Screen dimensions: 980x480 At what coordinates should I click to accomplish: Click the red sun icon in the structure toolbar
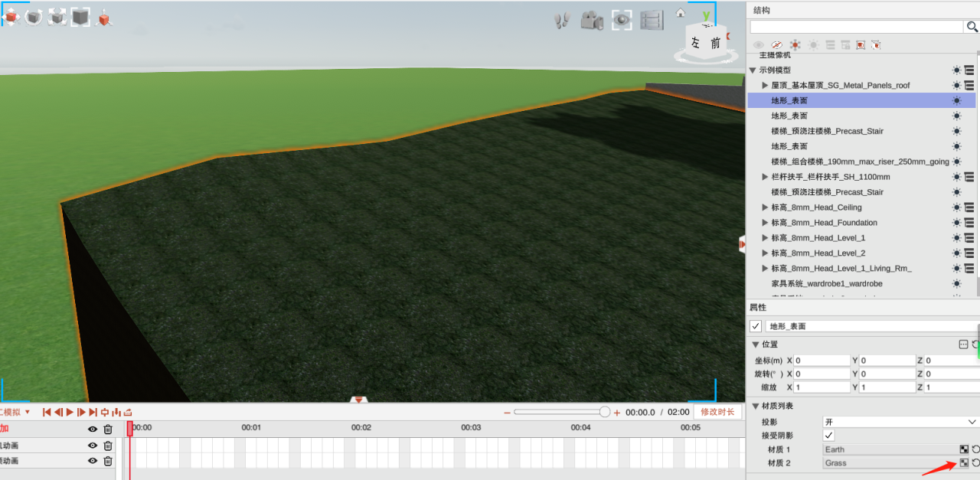point(795,45)
